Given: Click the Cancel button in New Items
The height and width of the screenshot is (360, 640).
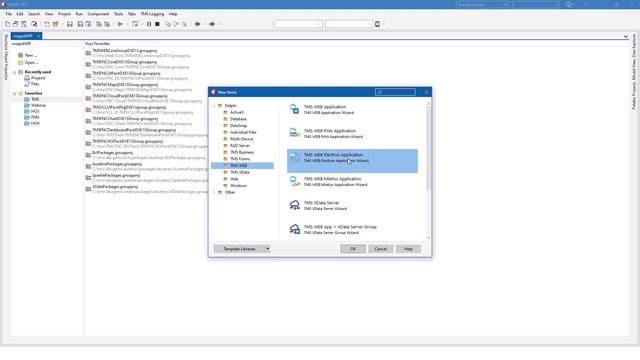Looking at the screenshot, I should point(380,249).
